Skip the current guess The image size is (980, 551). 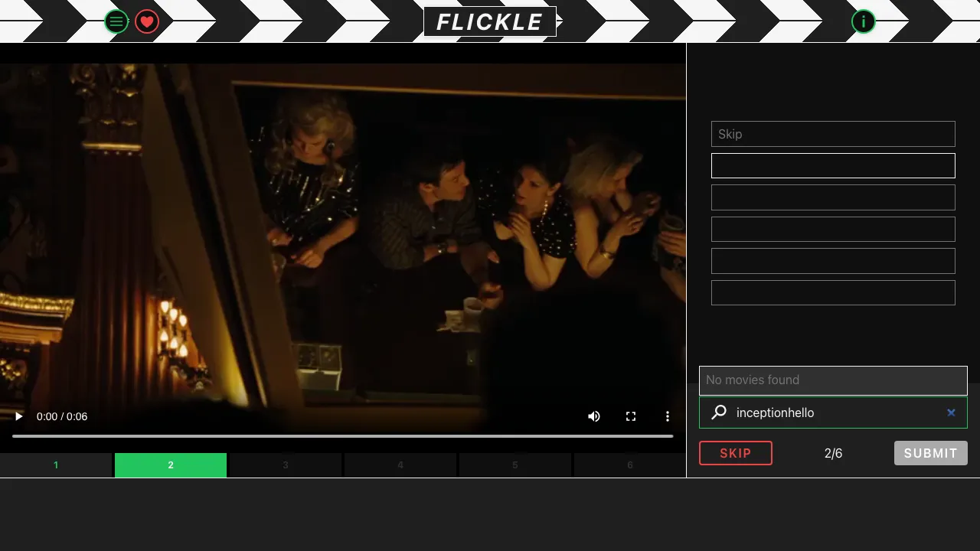736,453
